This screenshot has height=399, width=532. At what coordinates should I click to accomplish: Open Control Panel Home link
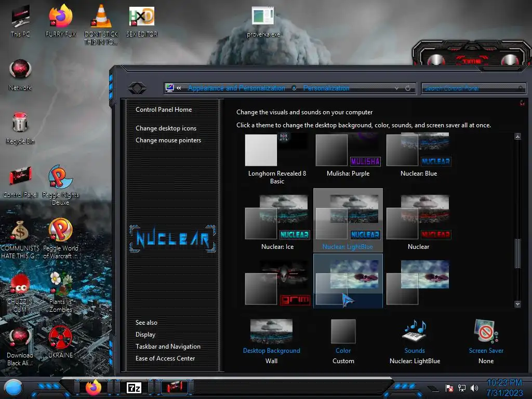pos(164,110)
